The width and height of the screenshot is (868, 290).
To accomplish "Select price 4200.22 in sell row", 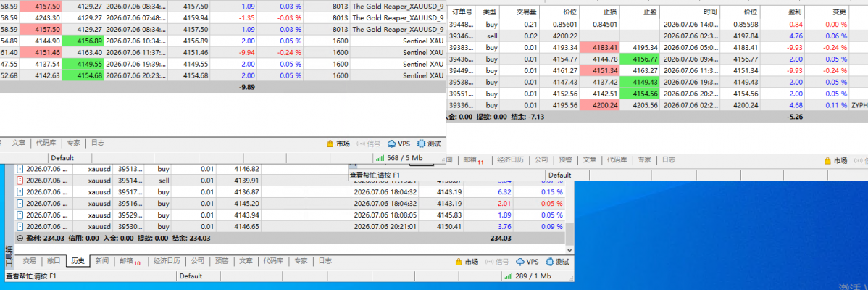I will click(559, 36).
